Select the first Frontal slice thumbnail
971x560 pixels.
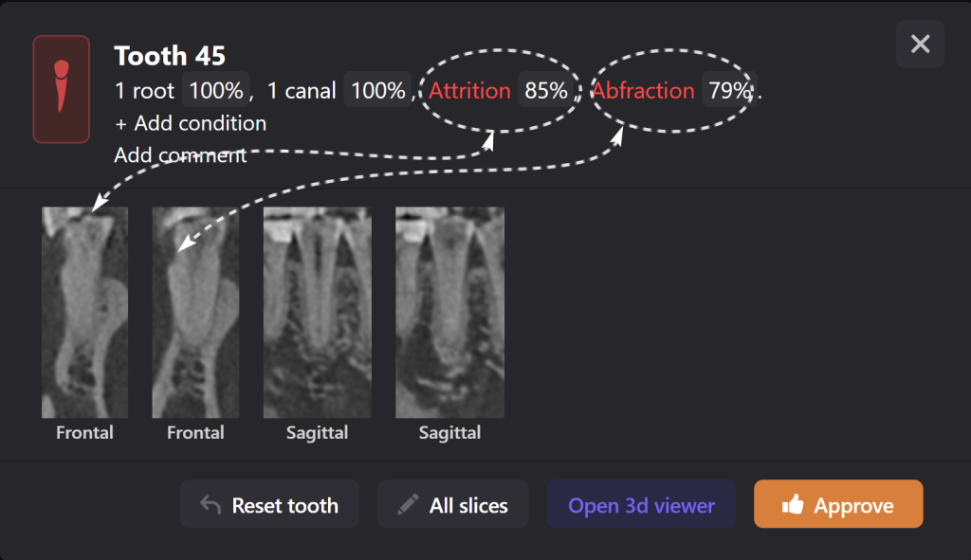click(x=84, y=313)
